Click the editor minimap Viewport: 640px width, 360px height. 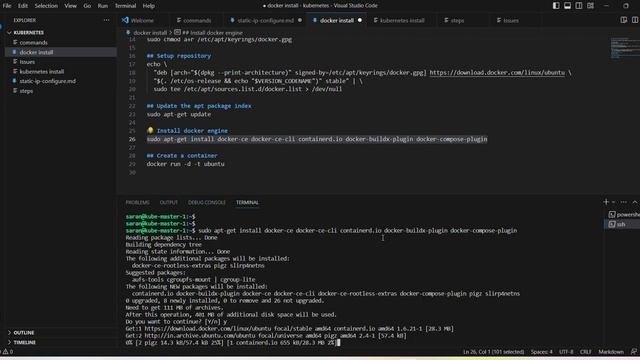625,48
